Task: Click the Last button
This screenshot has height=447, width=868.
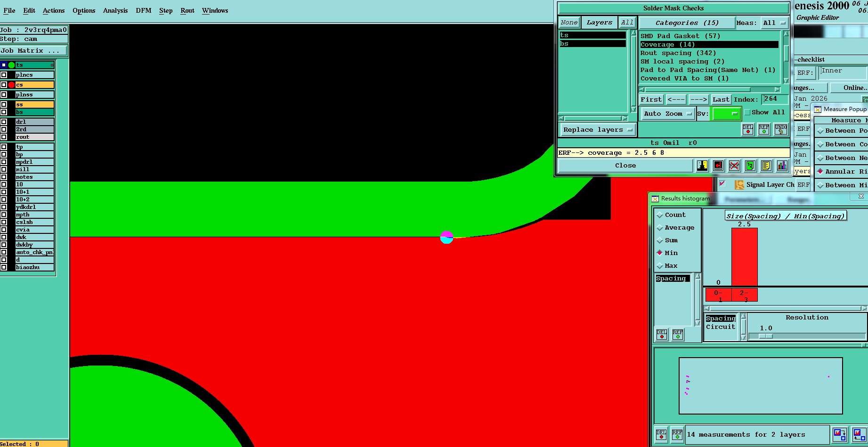Action: click(x=721, y=99)
